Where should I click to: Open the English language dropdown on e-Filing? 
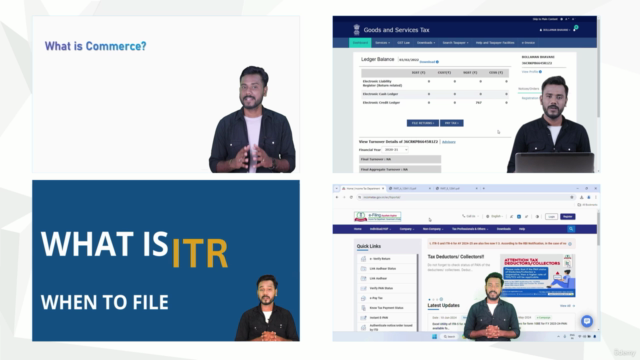coord(495,216)
